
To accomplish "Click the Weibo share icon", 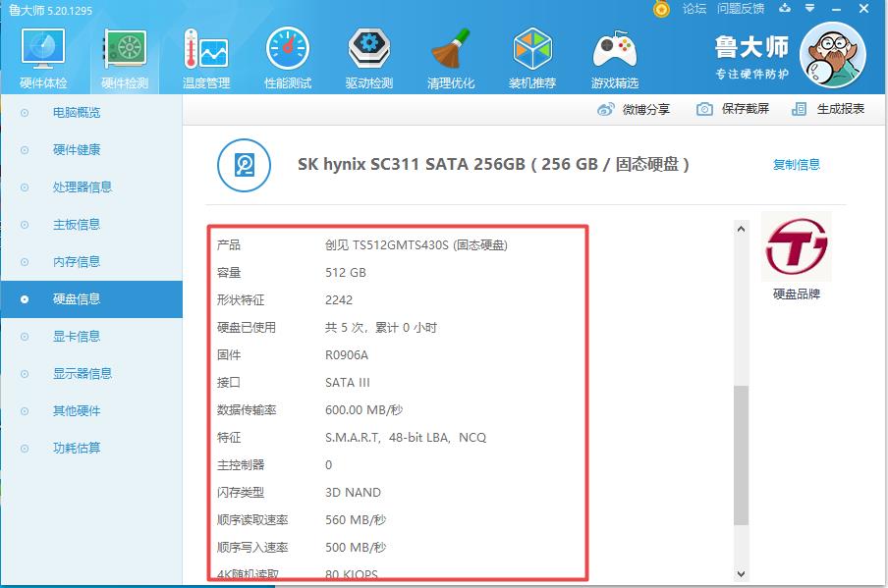I will point(605,109).
